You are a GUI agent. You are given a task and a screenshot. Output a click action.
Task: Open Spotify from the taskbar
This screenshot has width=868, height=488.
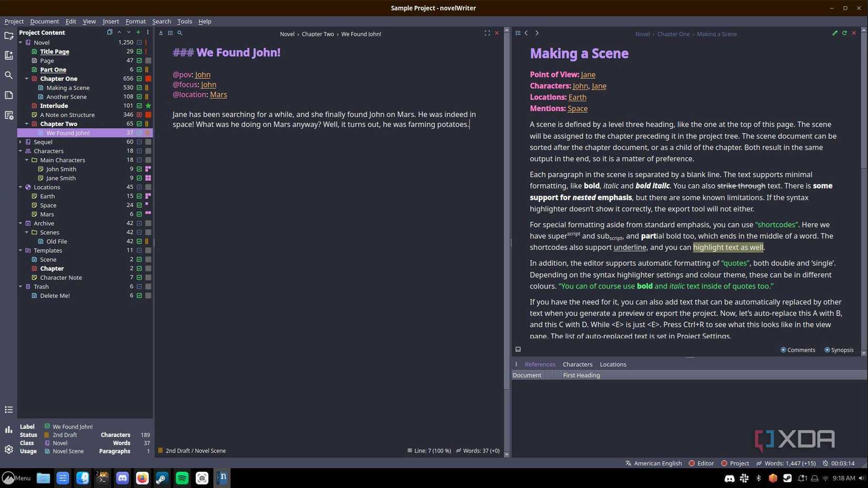(x=182, y=478)
